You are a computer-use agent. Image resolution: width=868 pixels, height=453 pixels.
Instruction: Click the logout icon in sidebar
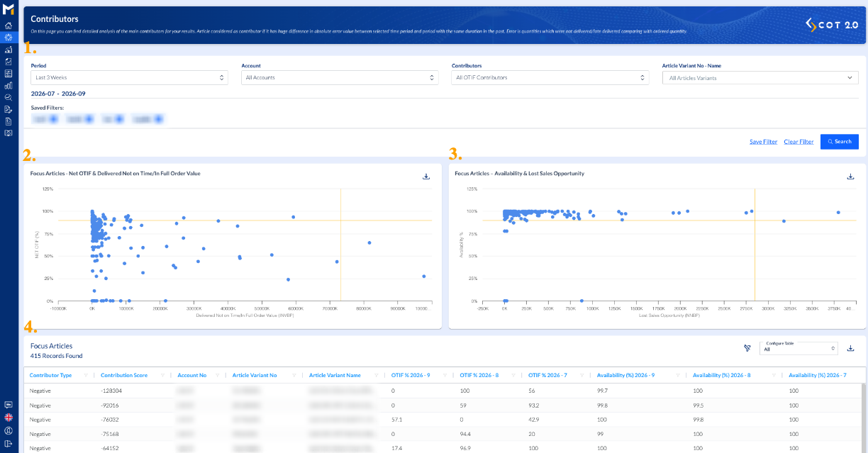[x=9, y=443]
